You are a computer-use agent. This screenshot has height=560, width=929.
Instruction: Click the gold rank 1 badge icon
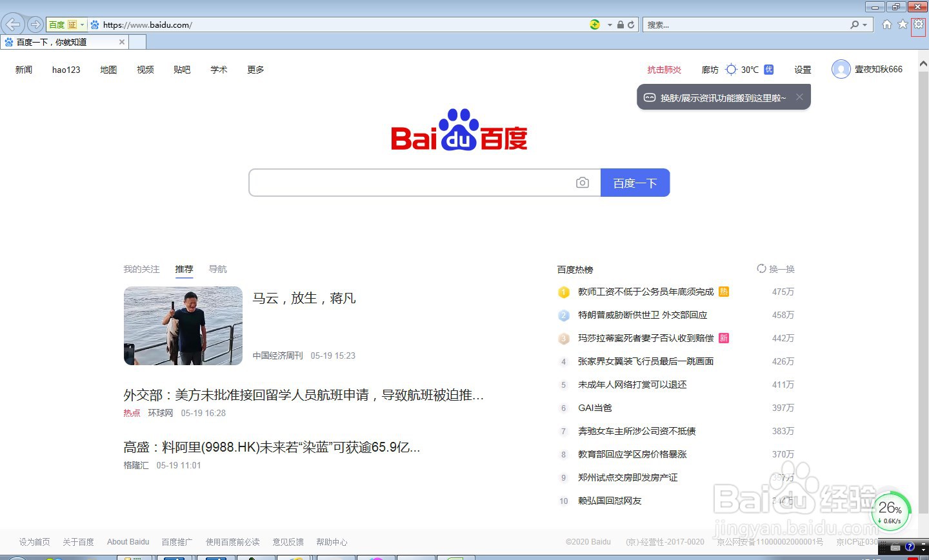pos(563,292)
